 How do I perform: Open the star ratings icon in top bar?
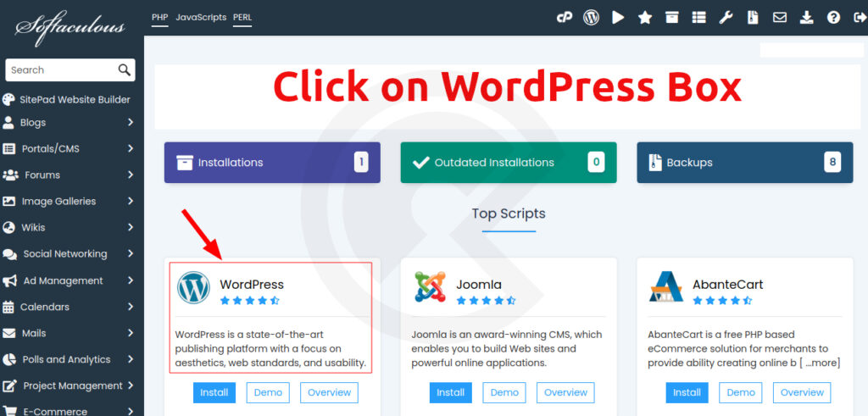tap(645, 18)
